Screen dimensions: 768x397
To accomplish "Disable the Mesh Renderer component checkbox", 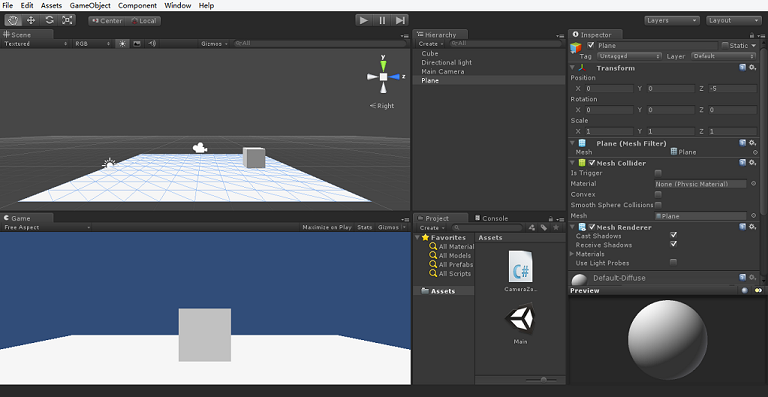I will coord(592,227).
